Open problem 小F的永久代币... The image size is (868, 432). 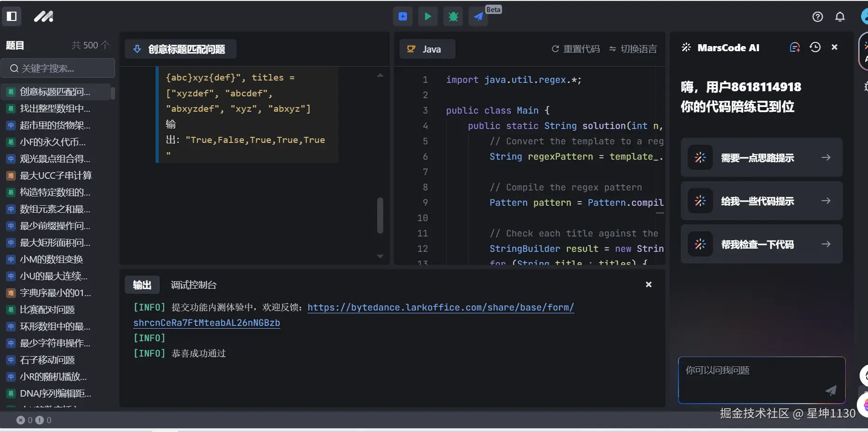(56, 142)
